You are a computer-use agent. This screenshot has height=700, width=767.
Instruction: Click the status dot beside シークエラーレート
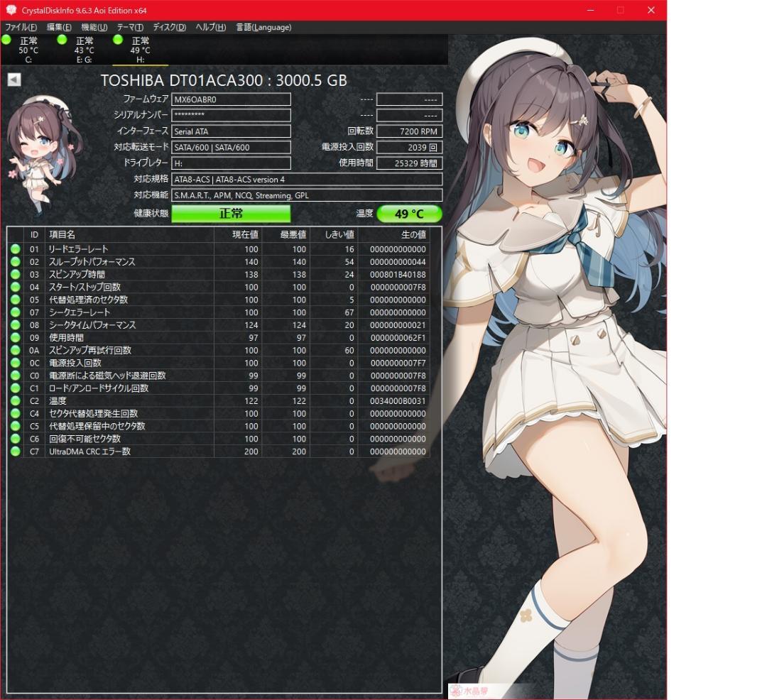coord(16,312)
